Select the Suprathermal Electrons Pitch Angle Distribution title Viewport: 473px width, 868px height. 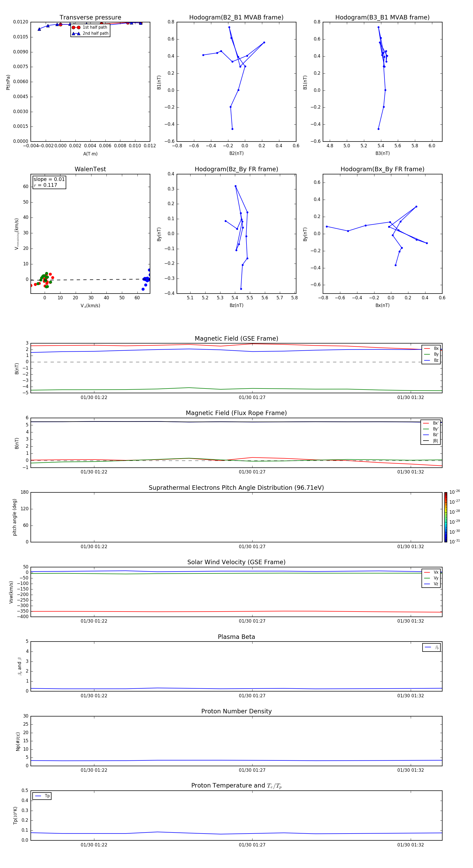[236, 488]
